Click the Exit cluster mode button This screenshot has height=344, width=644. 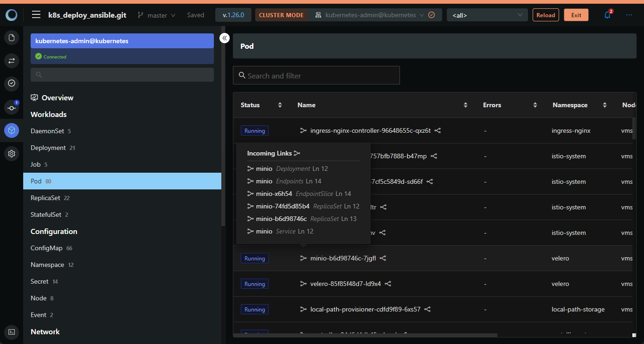576,15
